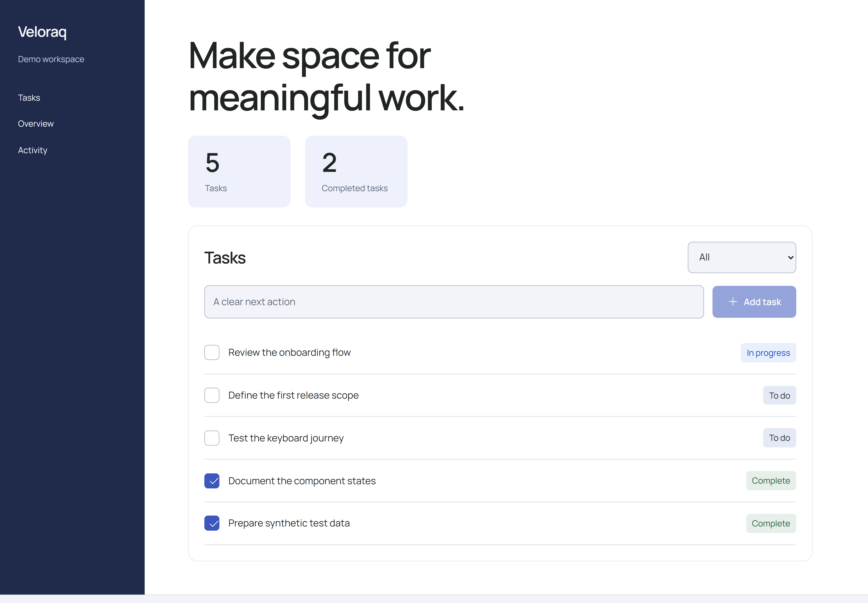Screen dimensions: 868x603
Task: Click the task text 'Review the onboarding flow'
Action: pyautogui.click(x=289, y=353)
